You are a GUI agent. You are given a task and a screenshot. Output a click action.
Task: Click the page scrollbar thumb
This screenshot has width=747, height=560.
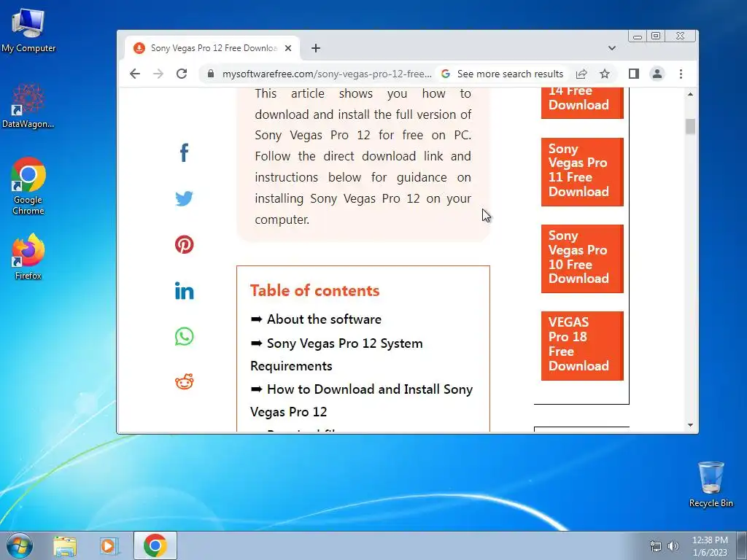click(x=690, y=127)
